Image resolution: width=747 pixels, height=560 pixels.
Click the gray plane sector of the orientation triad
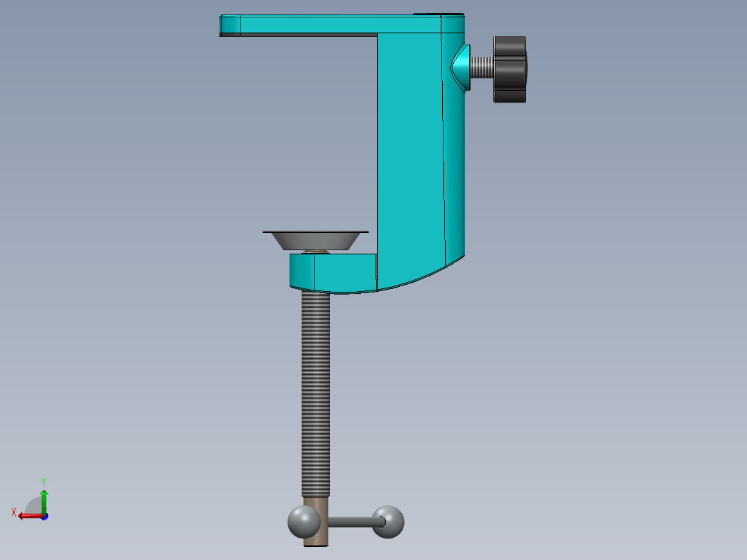pyautogui.click(x=34, y=506)
